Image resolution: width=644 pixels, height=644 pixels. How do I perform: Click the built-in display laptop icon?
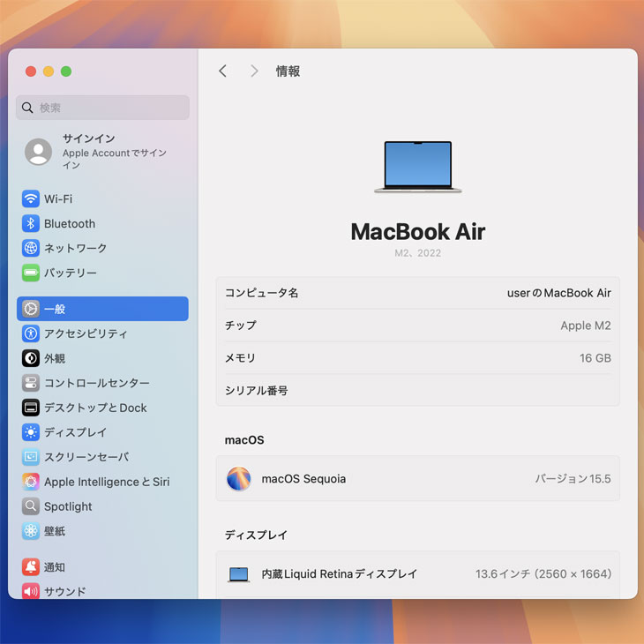pyautogui.click(x=238, y=574)
